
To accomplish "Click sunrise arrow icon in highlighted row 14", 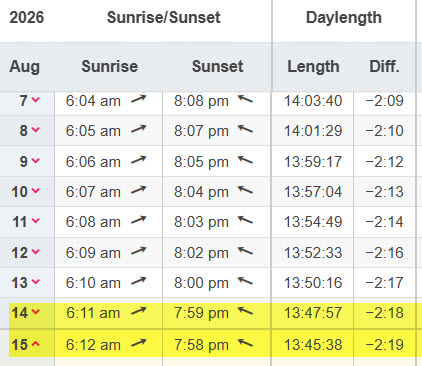I will click(139, 312).
